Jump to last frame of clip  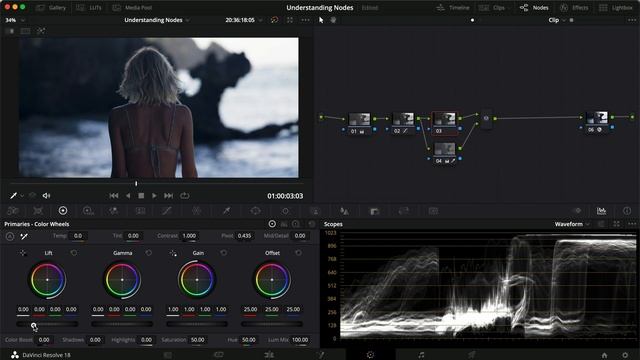point(168,196)
